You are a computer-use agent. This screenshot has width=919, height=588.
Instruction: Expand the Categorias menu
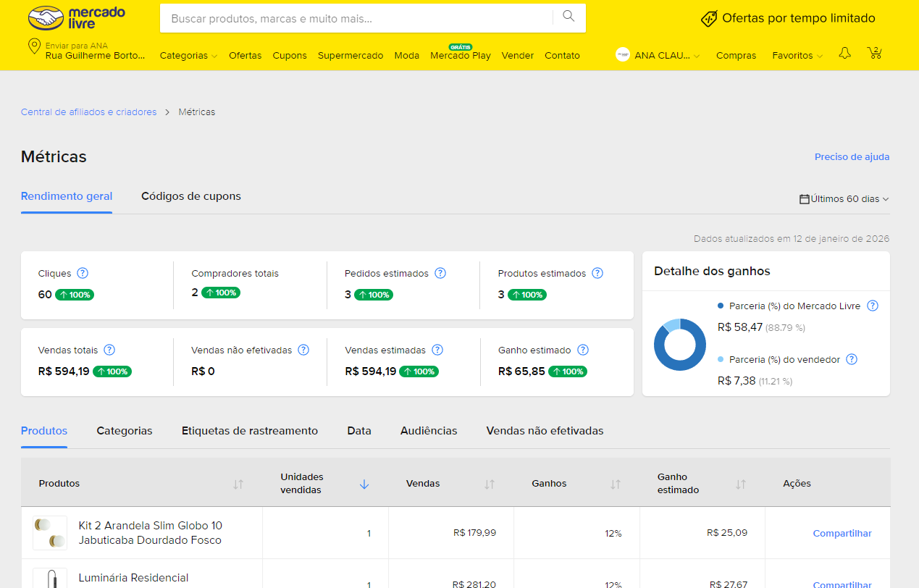tap(188, 56)
